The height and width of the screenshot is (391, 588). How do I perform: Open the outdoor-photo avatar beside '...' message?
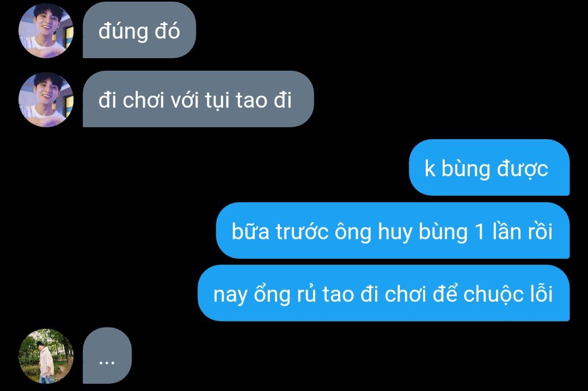[x=46, y=356]
